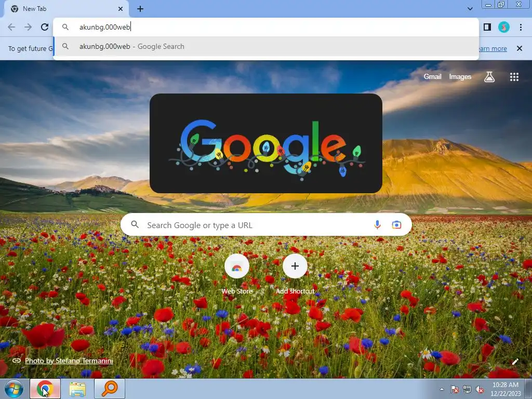The image size is (532, 399).
Task: Go forward using the forward arrow
Action: click(x=28, y=27)
